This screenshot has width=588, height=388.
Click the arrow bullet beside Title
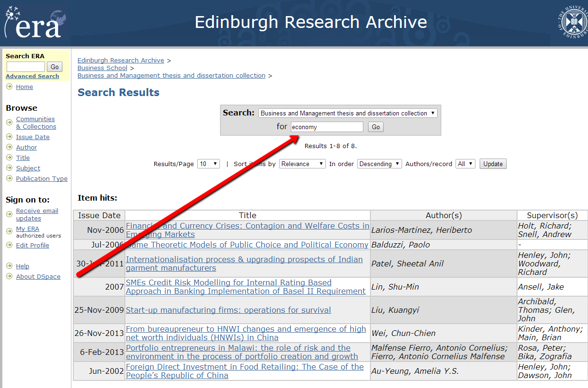[9, 158]
